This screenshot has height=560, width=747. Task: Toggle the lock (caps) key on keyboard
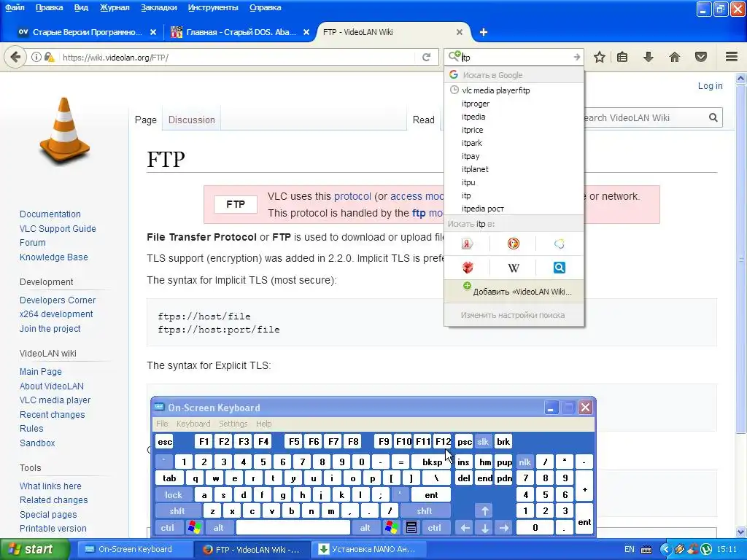(x=174, y=495)
